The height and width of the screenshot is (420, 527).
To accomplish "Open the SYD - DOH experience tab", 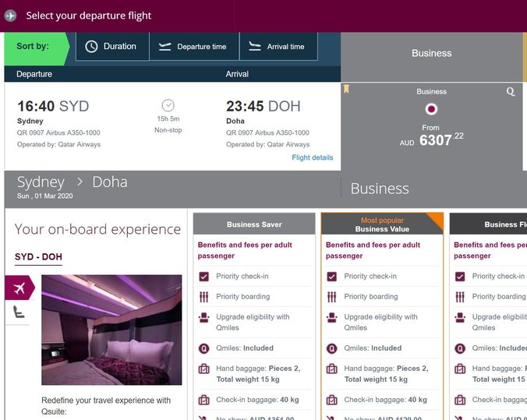I will (38, 257).
